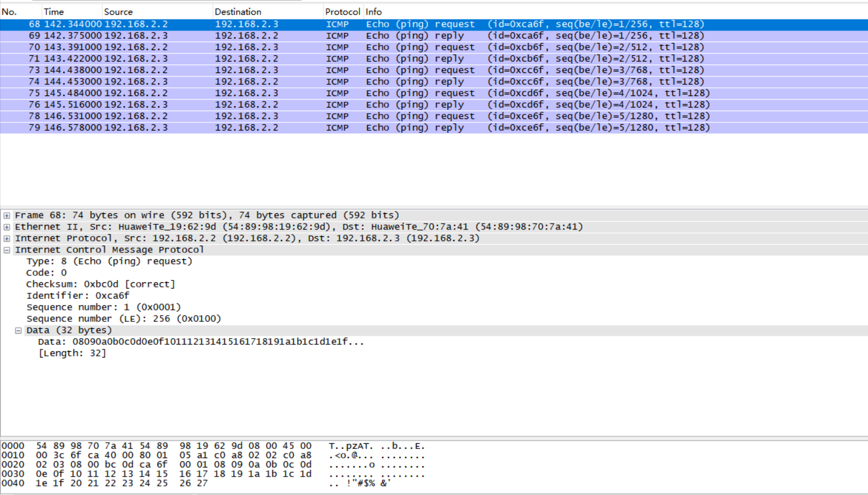
Task: Select the Internet Control Message Protocol line
Action: tap(109, 250)
